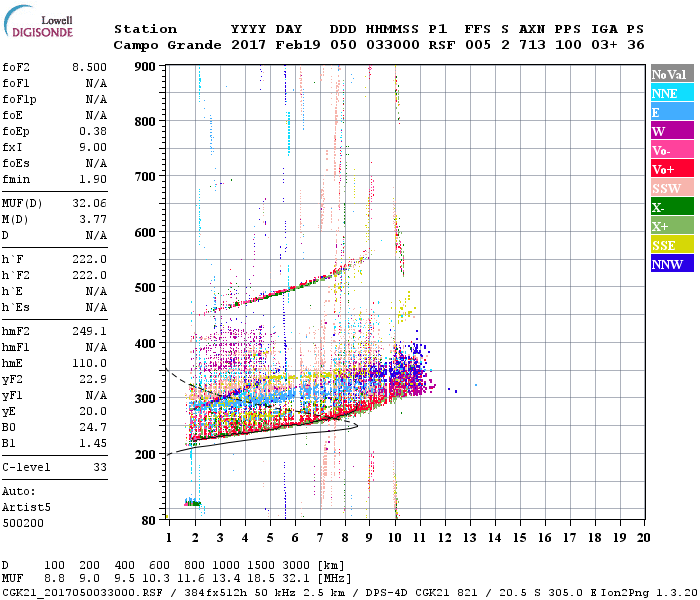The image size is (700, 600).
Task: Click the 900 km y-axis label
Action: tap(145, 67)
